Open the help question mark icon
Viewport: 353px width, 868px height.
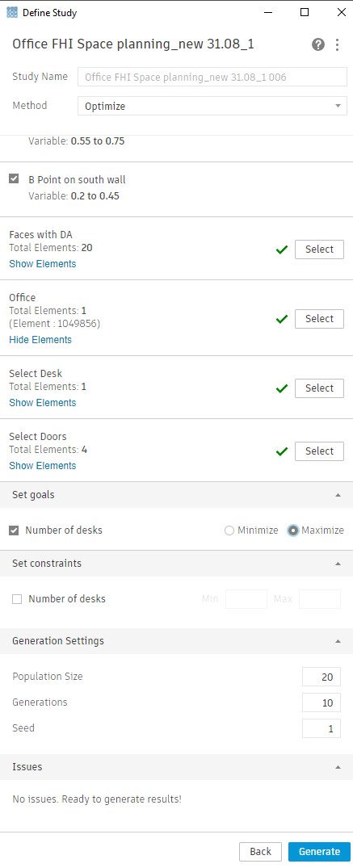click(x=318, y=45)
